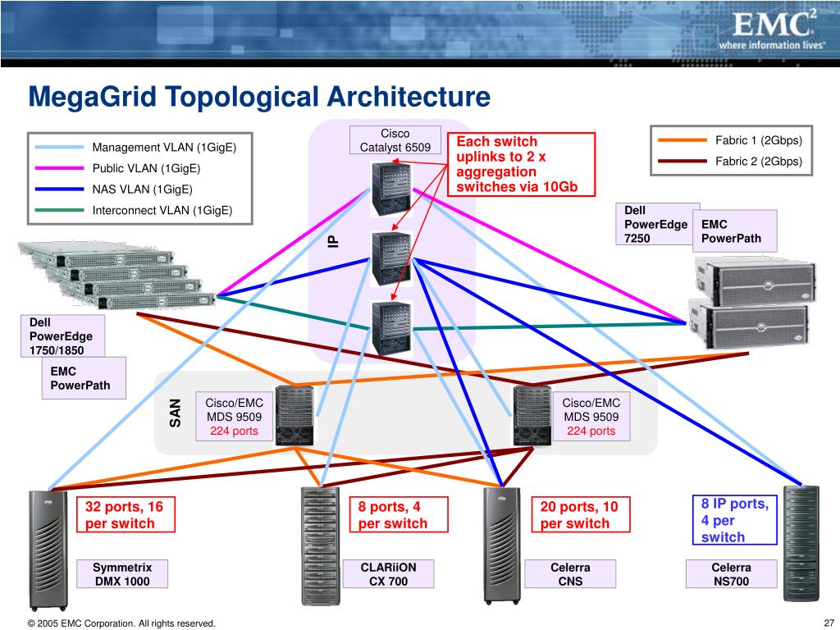Click the IP vertical label
This screenshot has width=840, height=630.
point(333,242)
